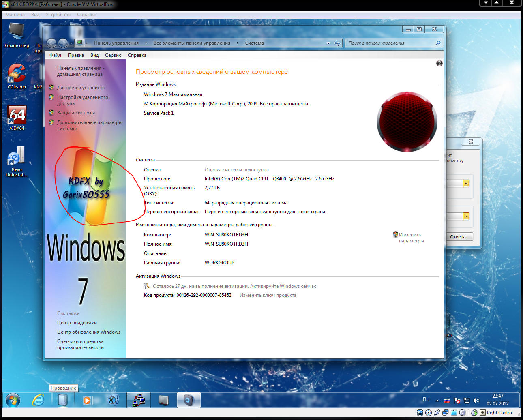Screen dimensions: 523x420
Task: Click Система in the address breadcrumb
Action: (x=254, y=43)
